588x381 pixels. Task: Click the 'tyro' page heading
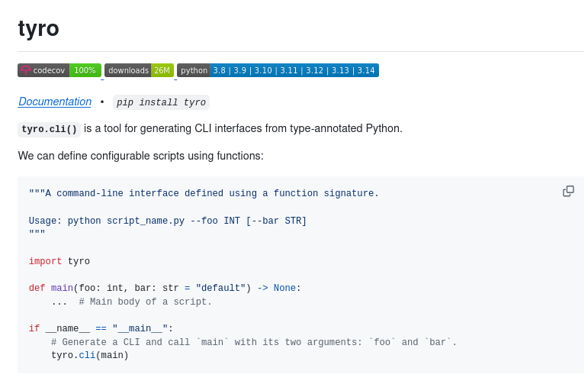[39, 28]
